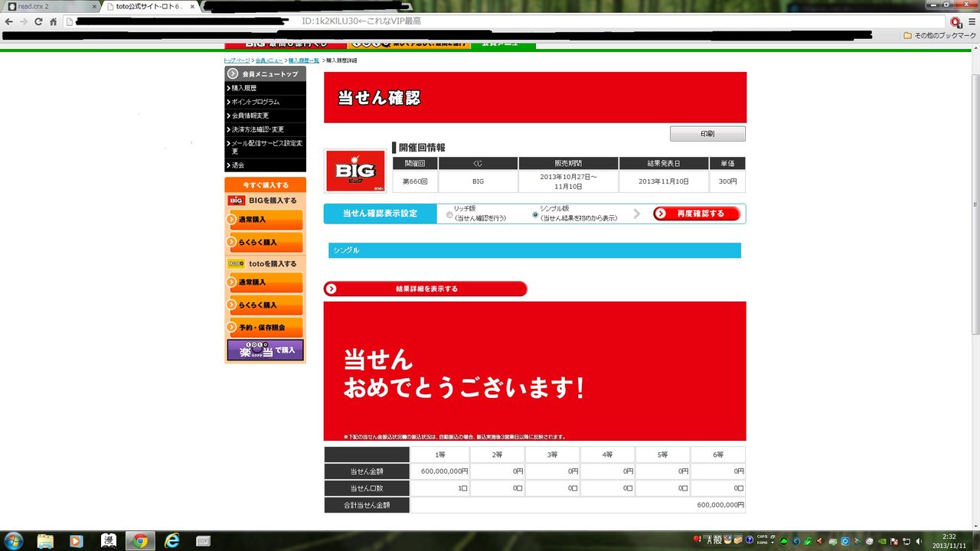Open メール配信サービス設定変更 in the member menu
The image size is (980, 551).
tap(265, 147)
